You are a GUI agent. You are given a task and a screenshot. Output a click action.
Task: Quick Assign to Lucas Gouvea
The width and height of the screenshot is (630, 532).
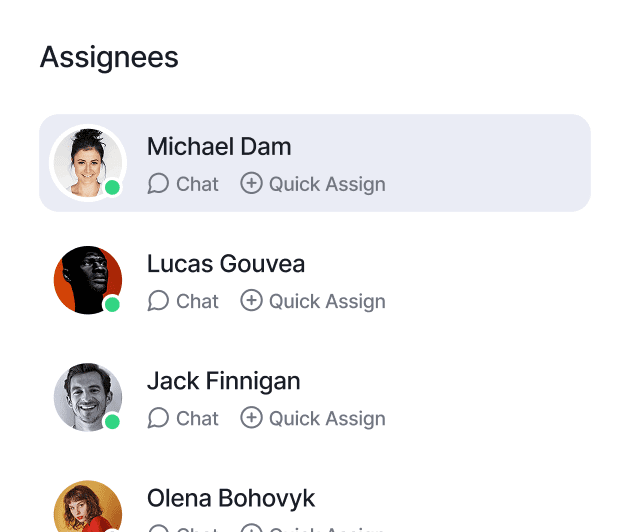(327, 301)
